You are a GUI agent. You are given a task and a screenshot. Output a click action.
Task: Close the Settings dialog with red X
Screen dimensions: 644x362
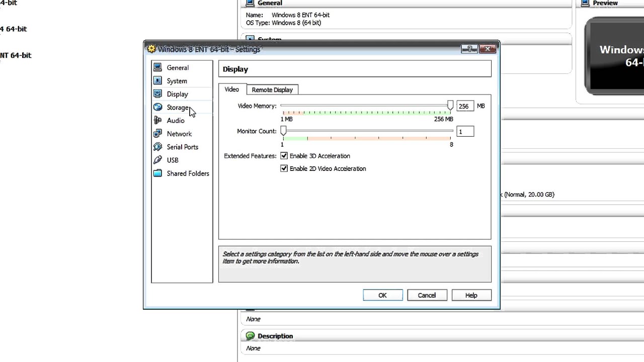click(x=488, y=49)
